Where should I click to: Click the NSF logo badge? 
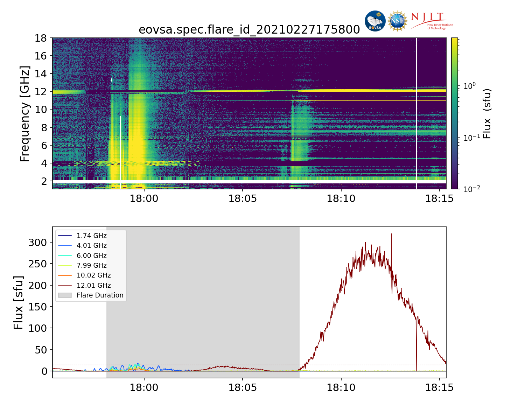397,21
